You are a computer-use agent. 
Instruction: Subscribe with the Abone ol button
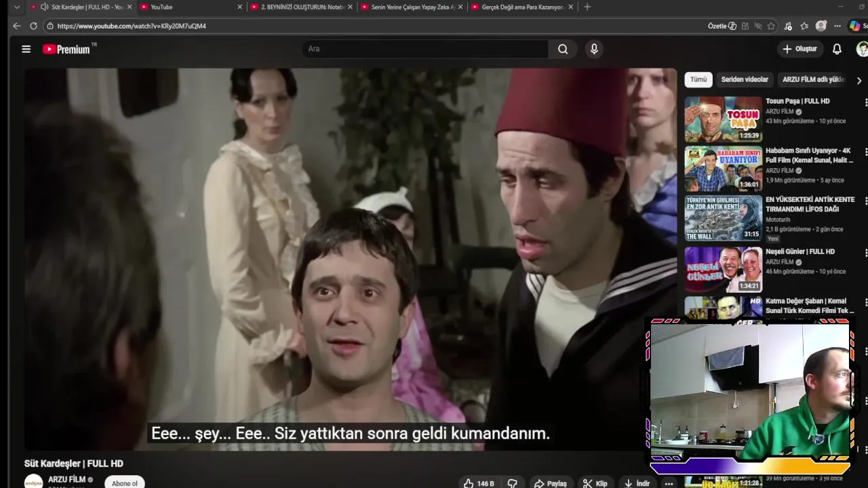click(125, 483)
